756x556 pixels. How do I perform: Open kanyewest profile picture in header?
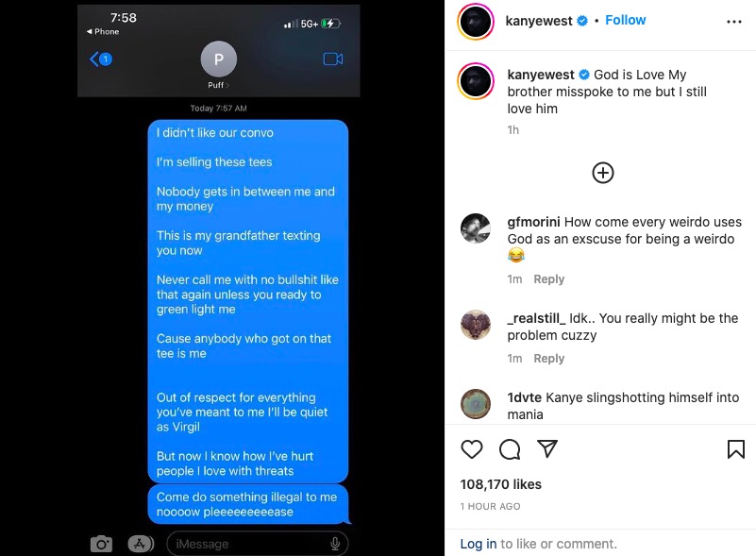pyautogui.click(x=476, y=22)
